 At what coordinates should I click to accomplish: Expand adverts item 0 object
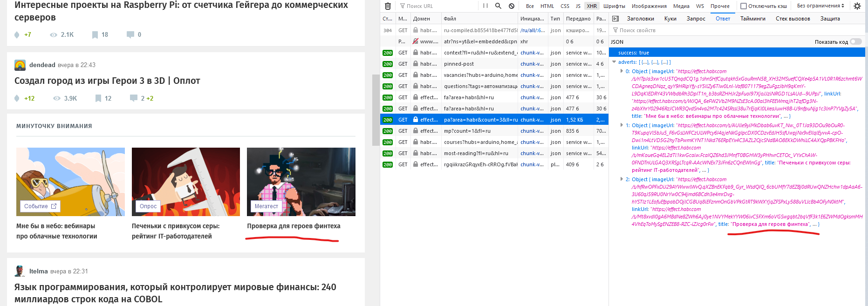pyautogui.click(x=622, y=71)
